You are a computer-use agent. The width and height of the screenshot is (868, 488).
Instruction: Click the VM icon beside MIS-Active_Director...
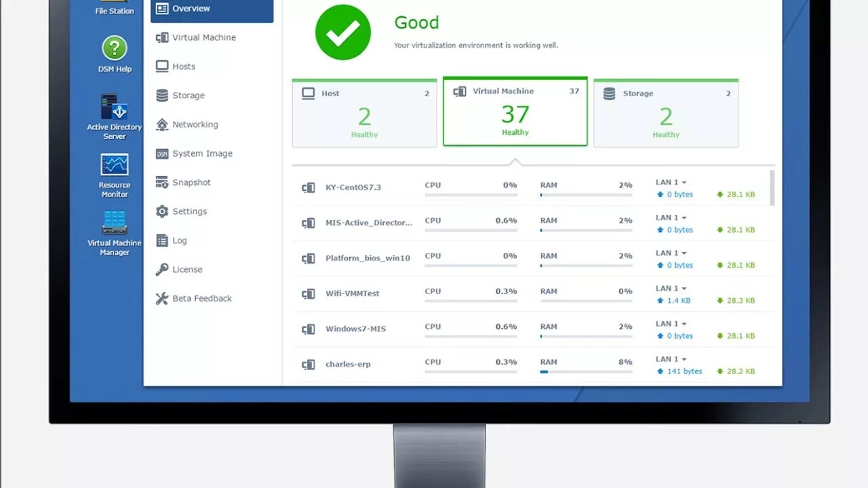point(309,223)
